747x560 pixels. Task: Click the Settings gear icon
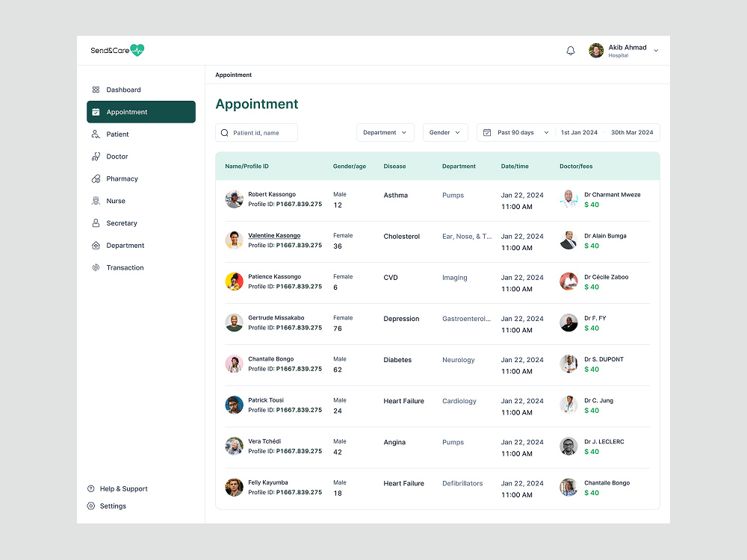(91, 505)
